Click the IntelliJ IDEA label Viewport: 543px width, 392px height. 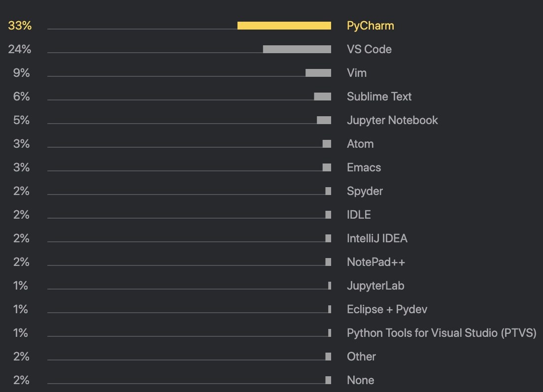377,238
